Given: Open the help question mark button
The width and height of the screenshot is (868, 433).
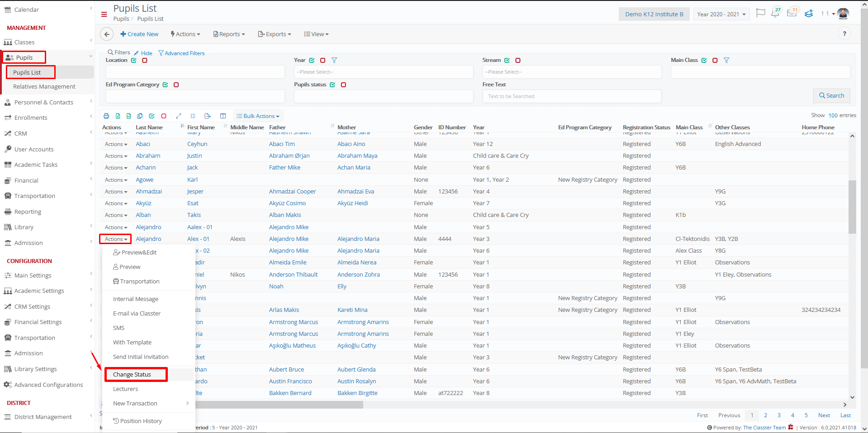Looking at the screenshot, I should tap(844, 33).
